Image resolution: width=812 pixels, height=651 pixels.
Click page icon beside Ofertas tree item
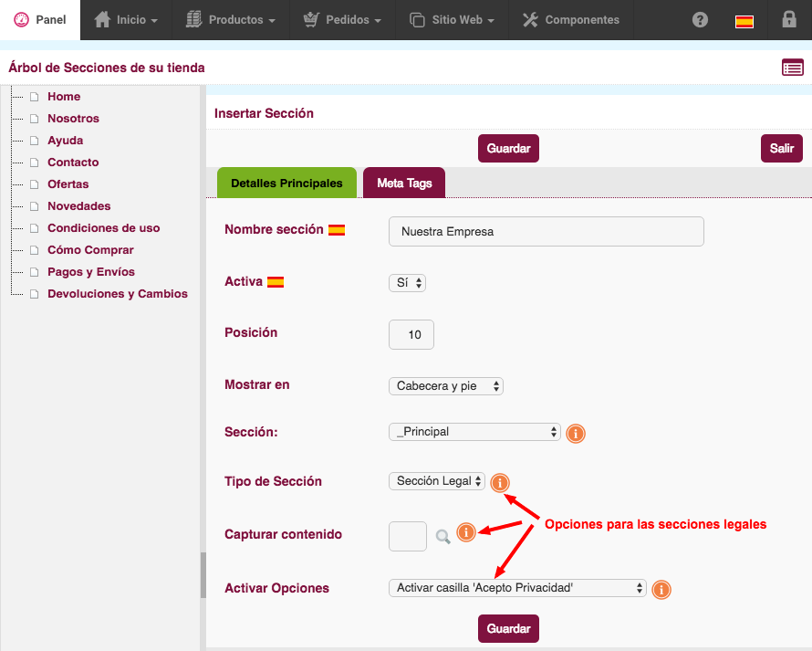click(34, 184)
